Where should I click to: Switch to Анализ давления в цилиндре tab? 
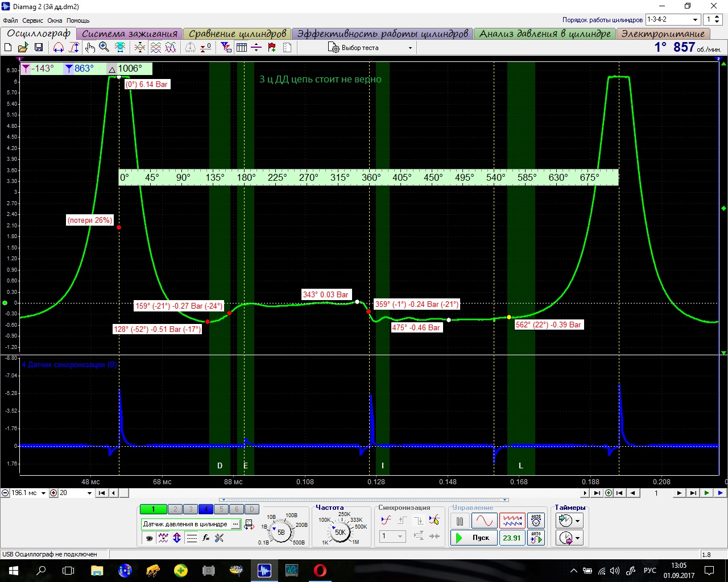pos(545,34)
